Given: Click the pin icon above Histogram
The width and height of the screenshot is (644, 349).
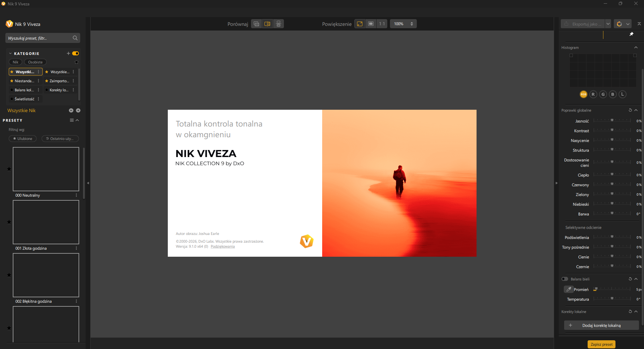Looking at the screenshot, I should [631, 34].
